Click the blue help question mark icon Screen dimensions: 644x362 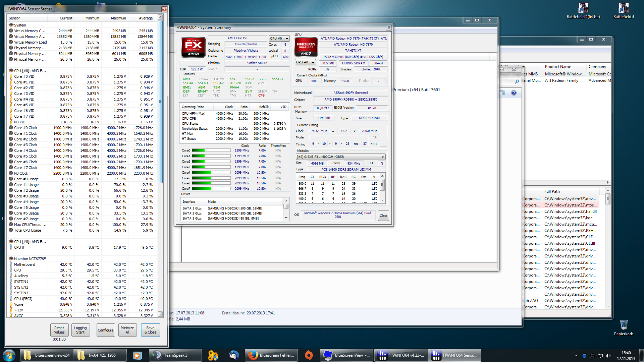(x=514, y=93)
